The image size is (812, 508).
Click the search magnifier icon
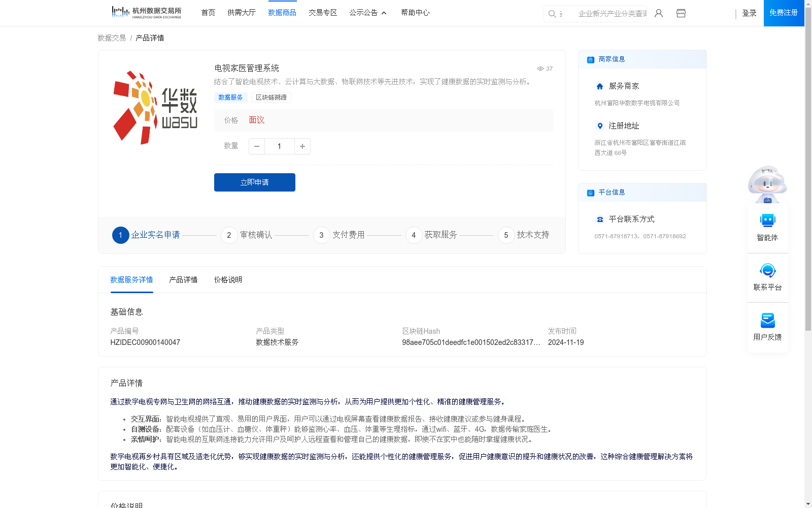pos(552,14)
